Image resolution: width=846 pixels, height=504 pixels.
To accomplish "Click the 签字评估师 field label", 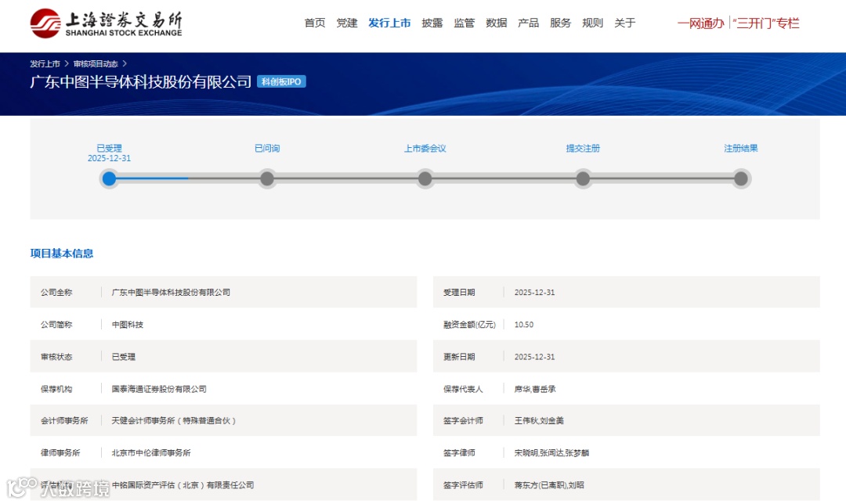I will pyautogui.click(x=463, y=485).
